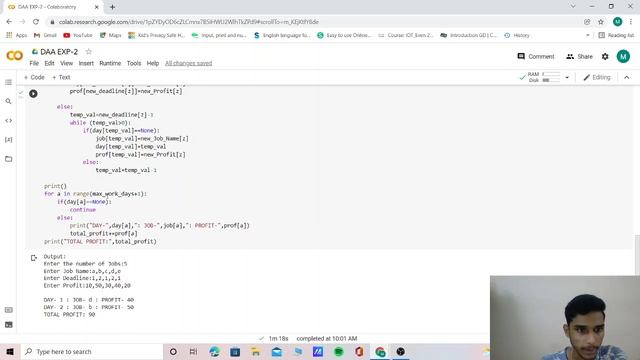Screen dimensions: 640x360
Task: Open the Gmail bookmark
Action: coord(45,35)
